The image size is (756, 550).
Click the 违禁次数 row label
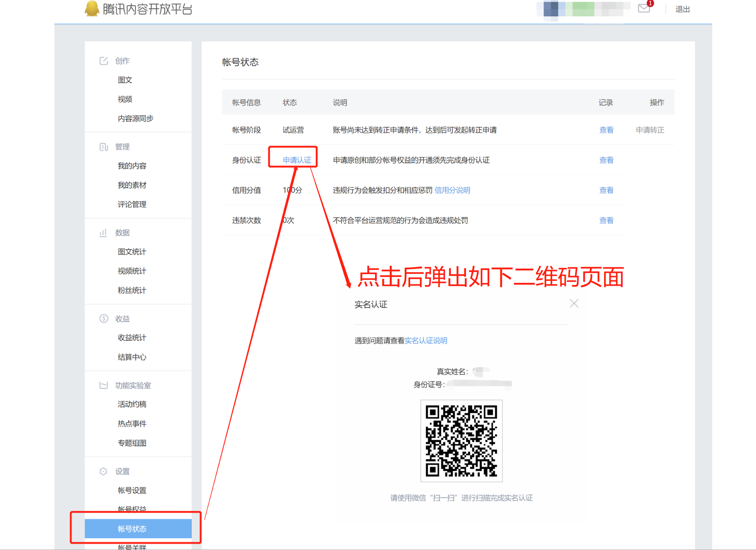click(x=247, y=220)
